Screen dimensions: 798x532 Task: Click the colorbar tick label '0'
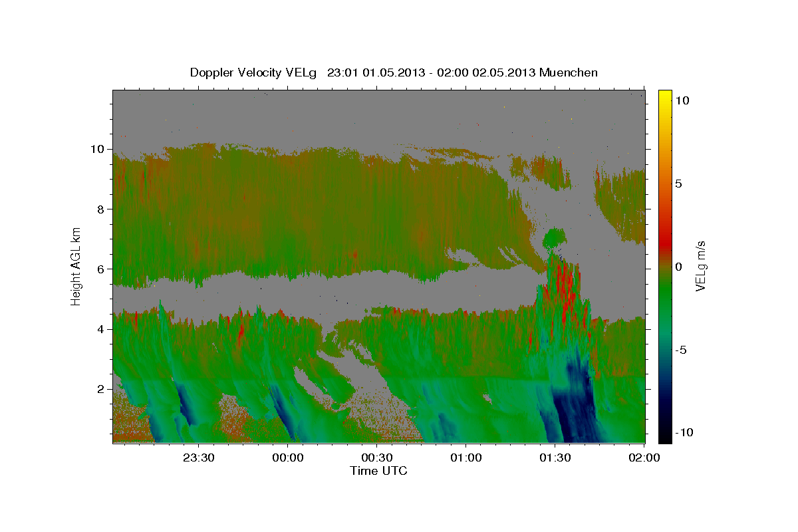[x=680, y=267]
